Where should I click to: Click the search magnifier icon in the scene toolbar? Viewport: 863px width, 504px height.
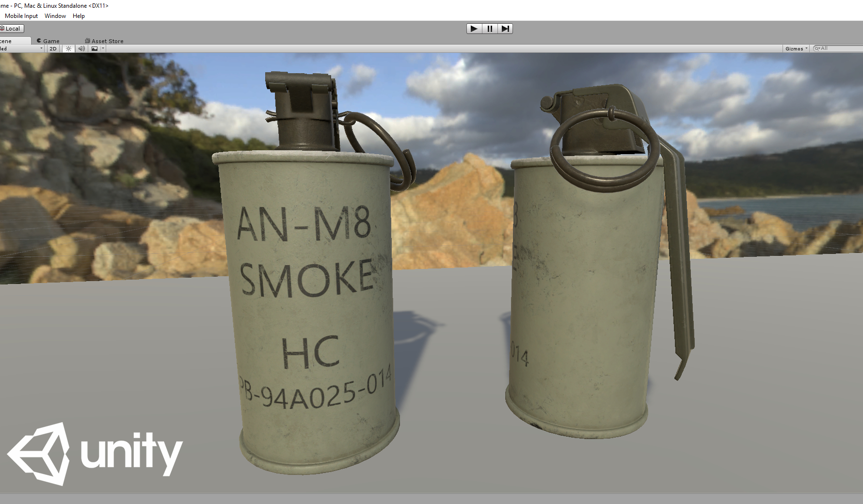click(x=818, y=48)
